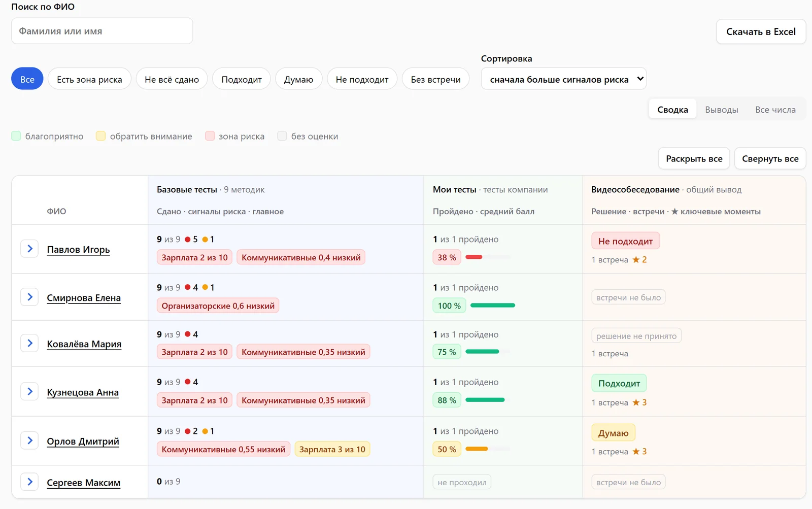Viewport: 812px width, 509px height.
Task: Open Сергеев Максим profile link
Action: pos(83,482)
